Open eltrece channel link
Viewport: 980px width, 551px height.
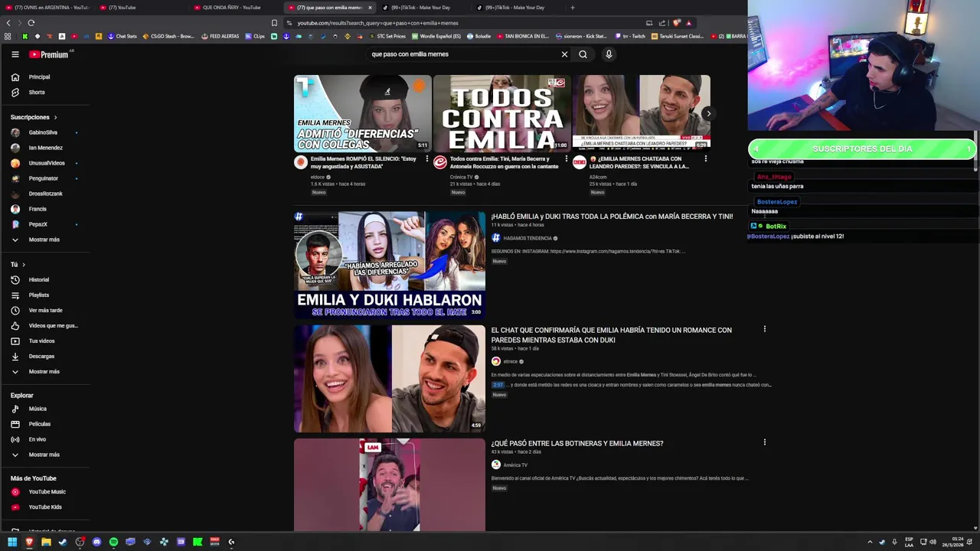click(510, 361)
